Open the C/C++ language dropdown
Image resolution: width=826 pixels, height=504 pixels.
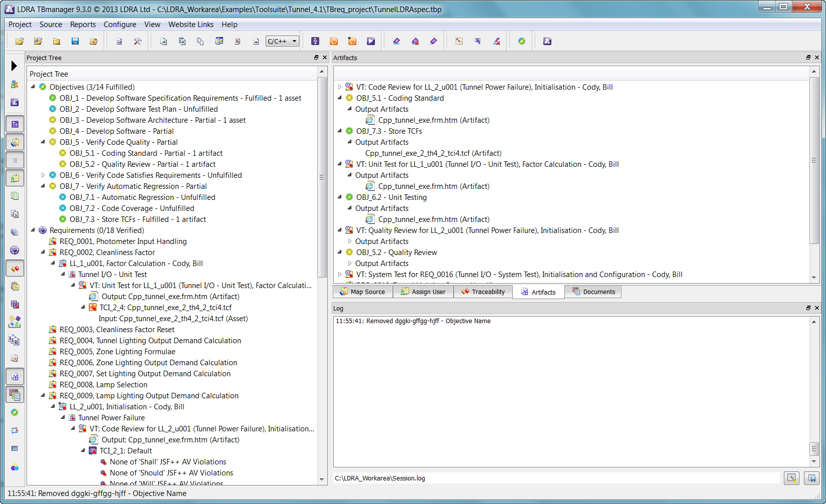coord(283,41)
